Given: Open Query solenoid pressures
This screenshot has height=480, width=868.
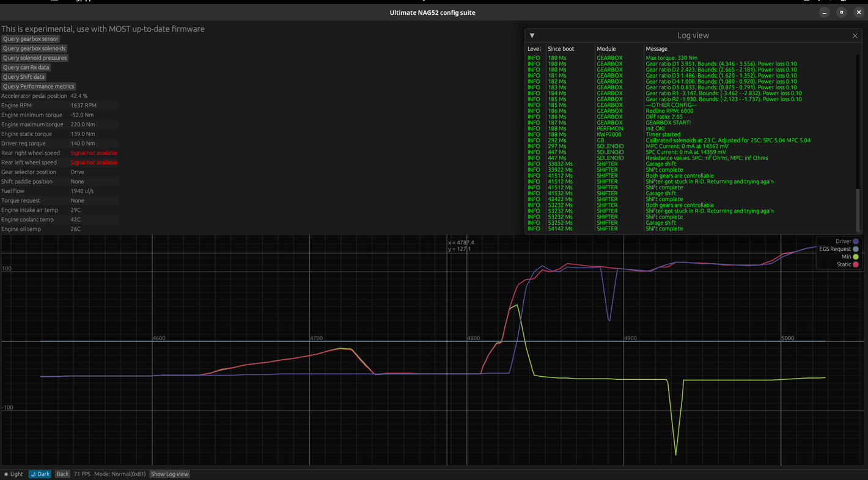Looking at the screenshot, I should (35, 58).
